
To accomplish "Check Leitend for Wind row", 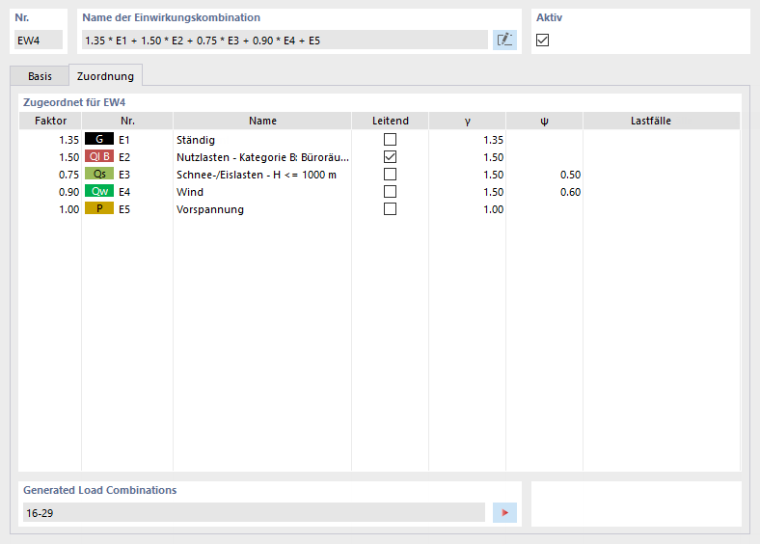I will pos(390,192).
